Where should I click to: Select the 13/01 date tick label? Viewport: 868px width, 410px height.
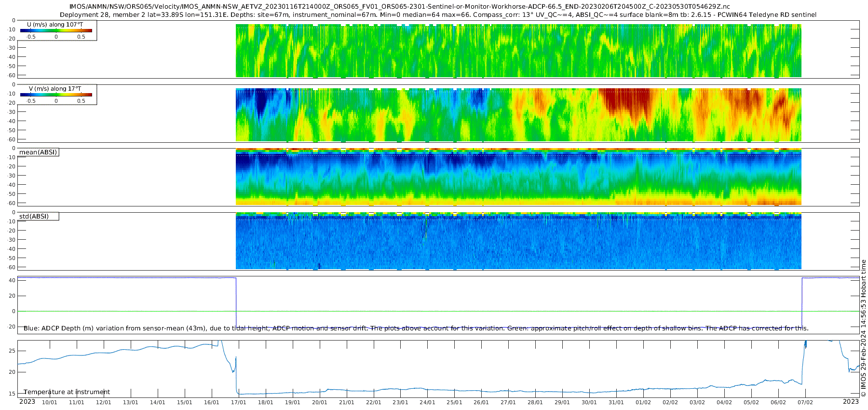(131, 403)
